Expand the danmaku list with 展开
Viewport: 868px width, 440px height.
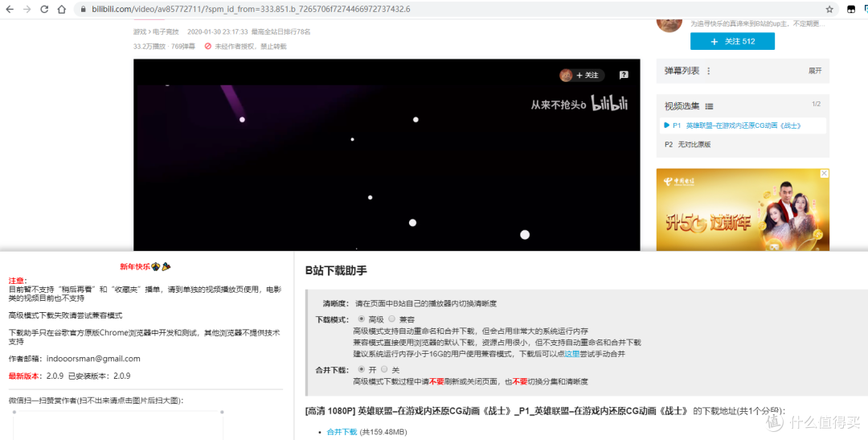point(815,71)
